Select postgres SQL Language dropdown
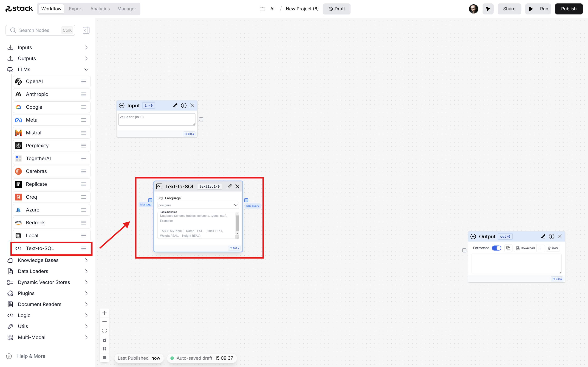588x367 pixels. click(197, 205)
